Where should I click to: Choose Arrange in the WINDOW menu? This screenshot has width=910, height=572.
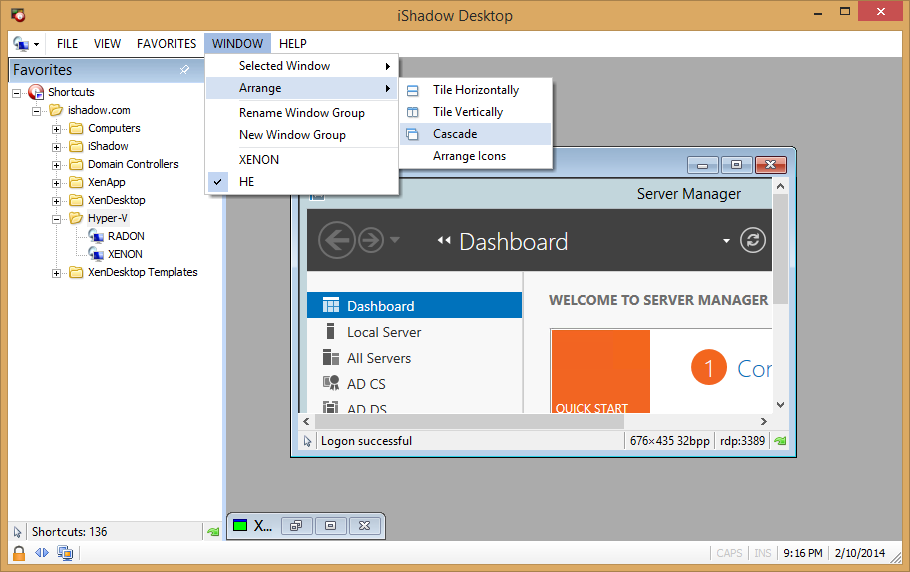(x=301, y=88)
